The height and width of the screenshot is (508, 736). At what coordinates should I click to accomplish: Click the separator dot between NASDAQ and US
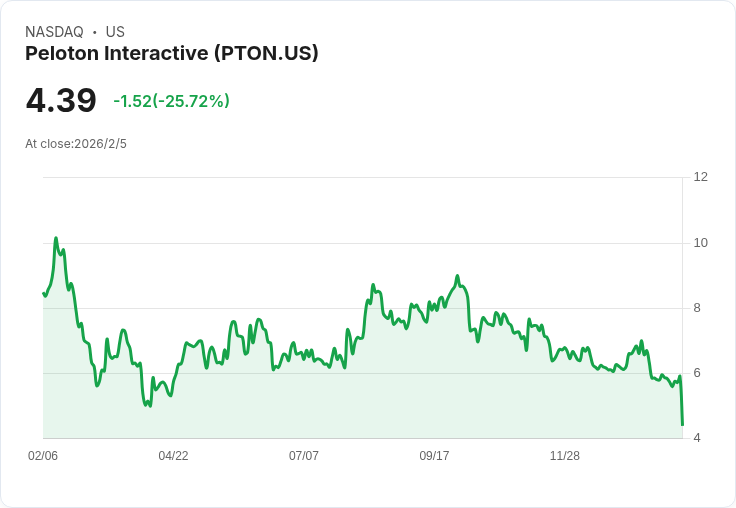[x=95, y=32]
